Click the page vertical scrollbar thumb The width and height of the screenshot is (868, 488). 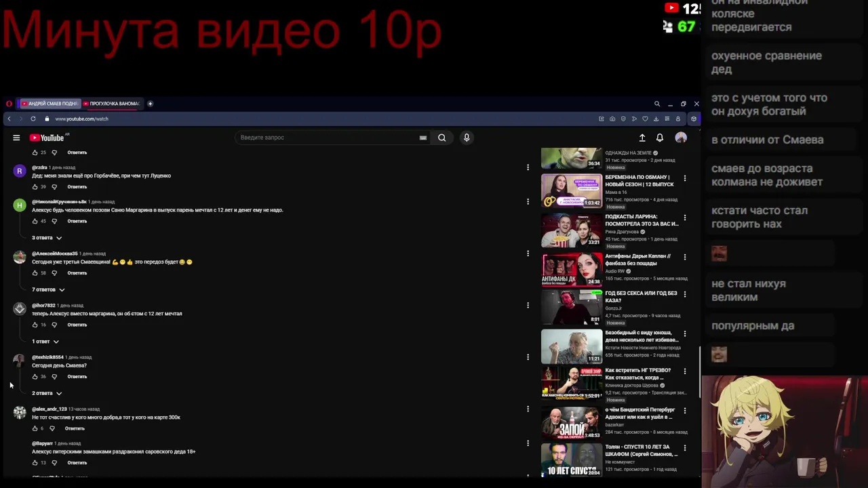tap(700, 371)
